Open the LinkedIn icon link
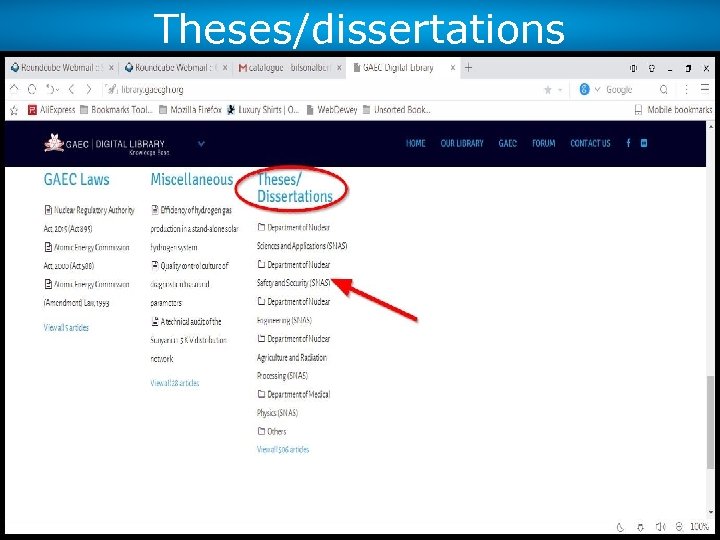Screen dimensions: 720x540 tap(644, 143)
